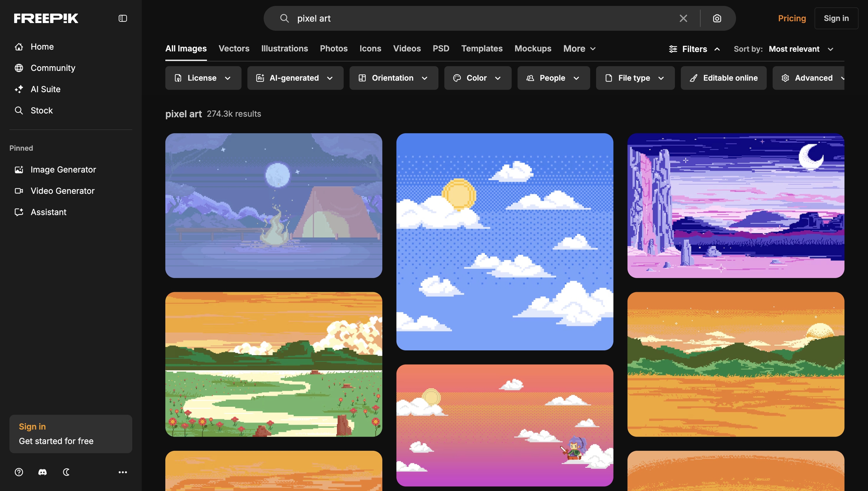The width and height of the screenshot is (868, 491).
Task: Click the Home house icon
Action: tap(19, 47)
